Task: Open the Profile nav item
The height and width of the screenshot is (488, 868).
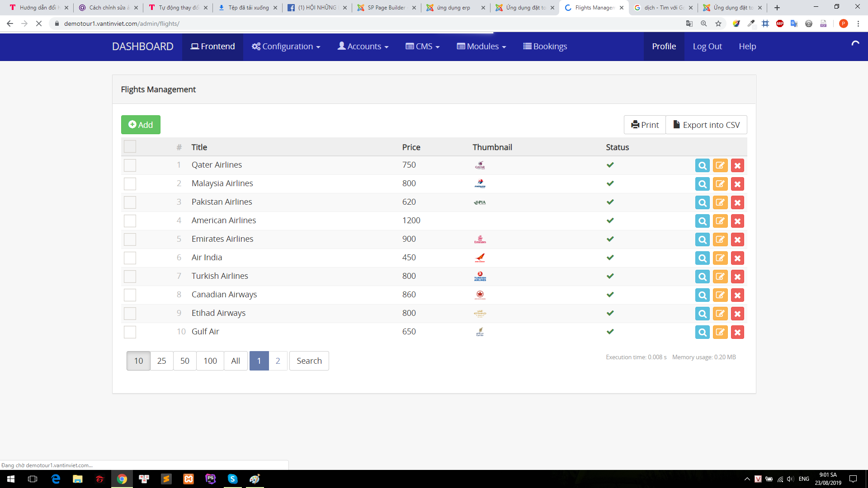Action: (664, 47)
